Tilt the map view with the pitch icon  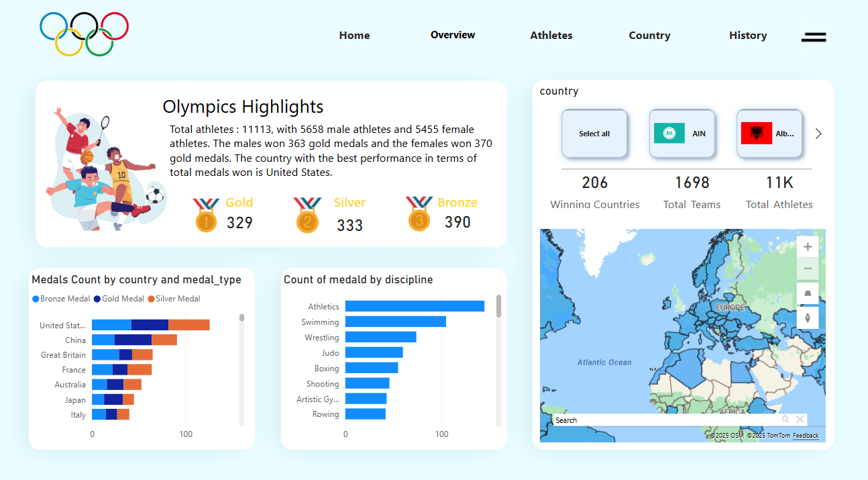click(808, 293)
